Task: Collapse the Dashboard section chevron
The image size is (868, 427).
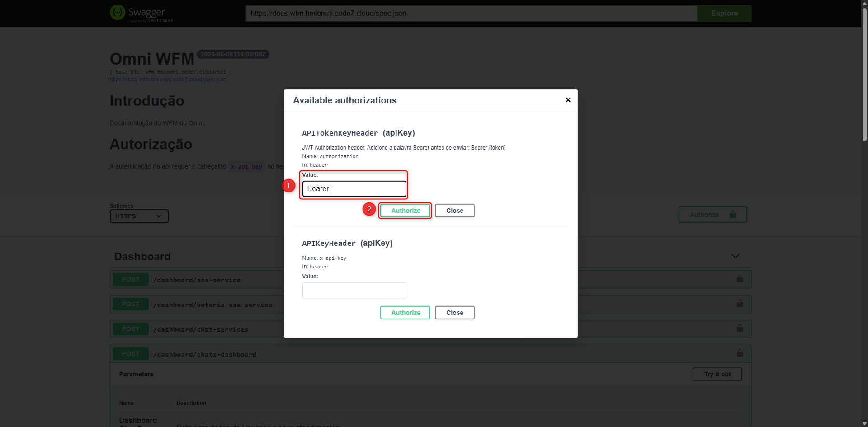Action: tap(735, 256)
